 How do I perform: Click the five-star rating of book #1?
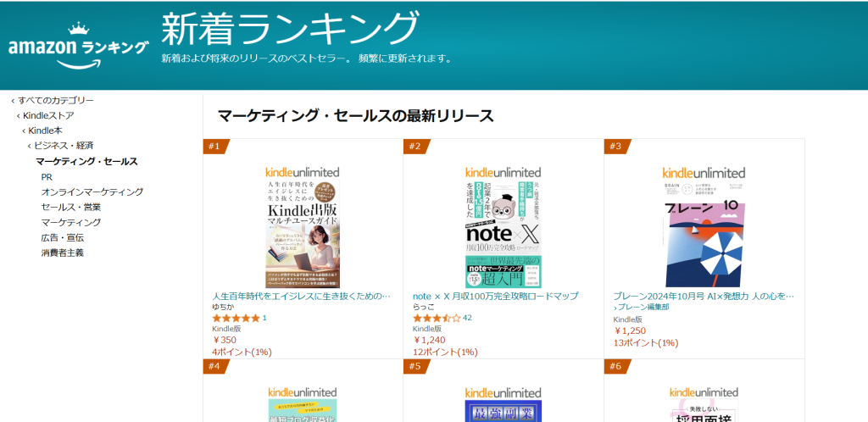coord(235,318)
